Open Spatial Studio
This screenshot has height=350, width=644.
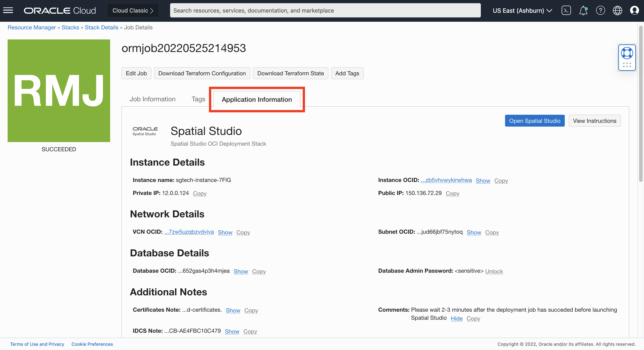pyautogui.click(x=535, y=120)
